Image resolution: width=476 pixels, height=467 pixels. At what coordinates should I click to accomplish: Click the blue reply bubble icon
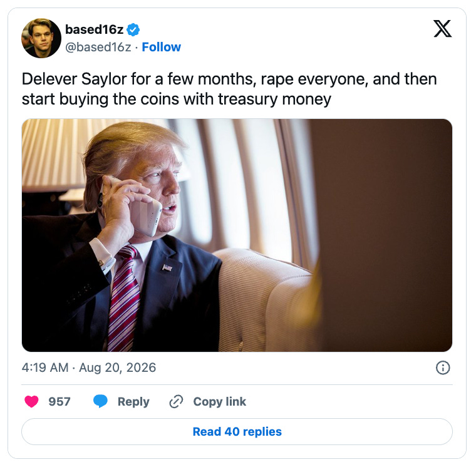click(100, 401)
